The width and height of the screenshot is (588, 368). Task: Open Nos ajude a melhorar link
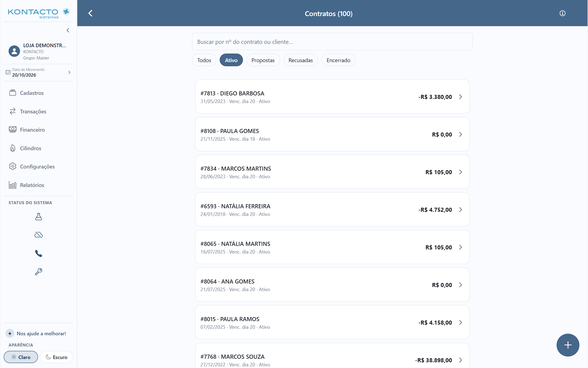41,333
